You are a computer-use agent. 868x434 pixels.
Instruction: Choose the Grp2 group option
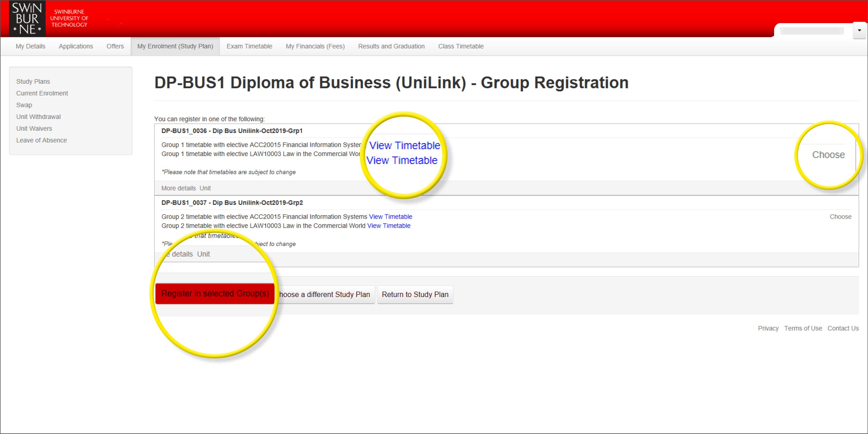840,217
